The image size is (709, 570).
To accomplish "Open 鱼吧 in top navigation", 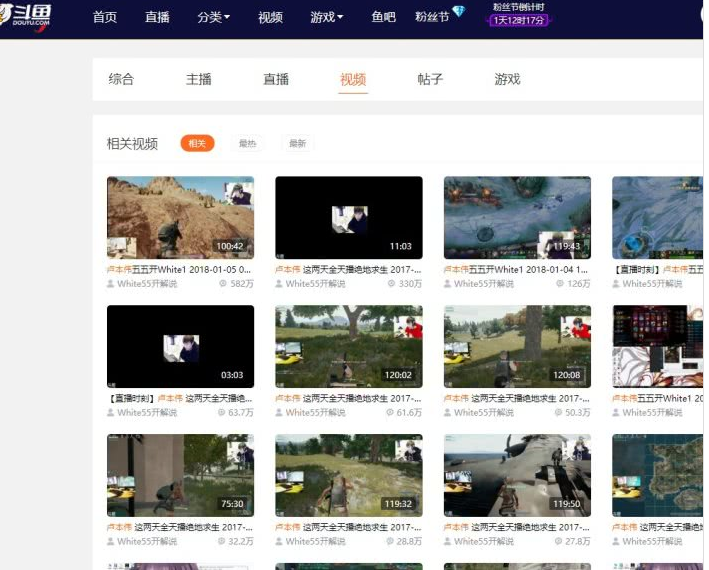I will click(383, 17).
